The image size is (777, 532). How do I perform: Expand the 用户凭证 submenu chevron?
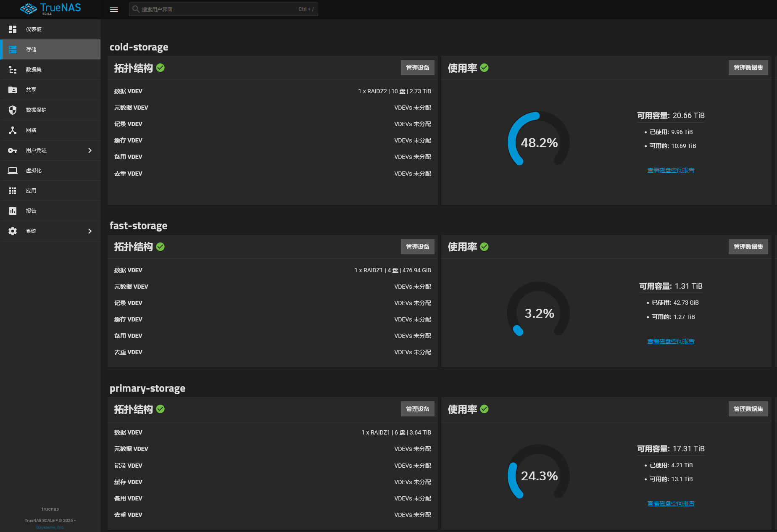[x=90, y=150]
